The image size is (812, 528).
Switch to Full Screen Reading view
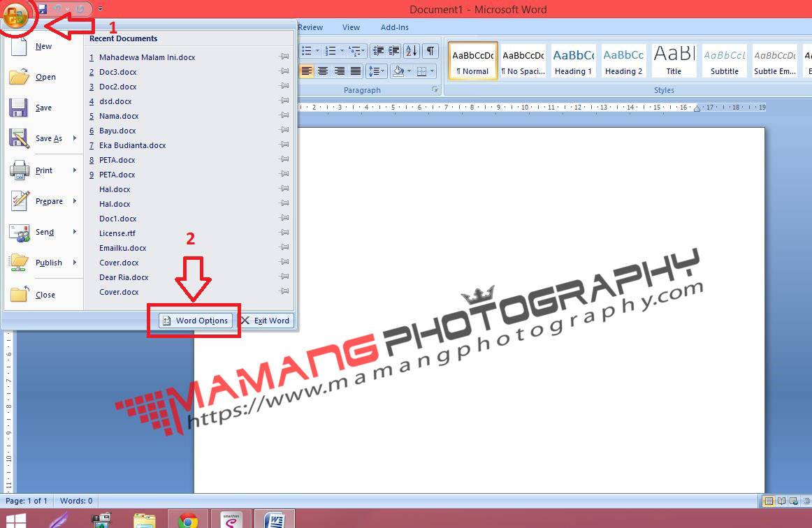click(781, 501)
